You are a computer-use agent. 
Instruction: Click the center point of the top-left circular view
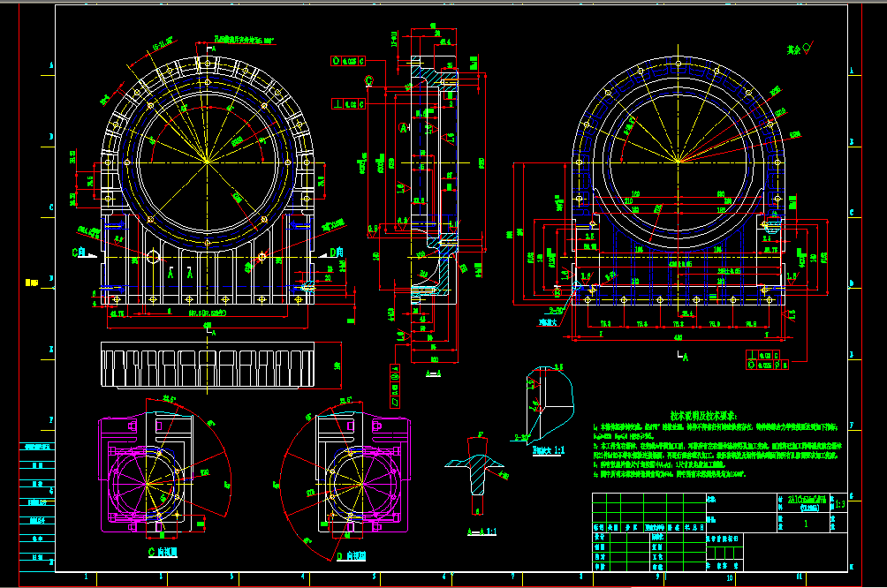206,161
